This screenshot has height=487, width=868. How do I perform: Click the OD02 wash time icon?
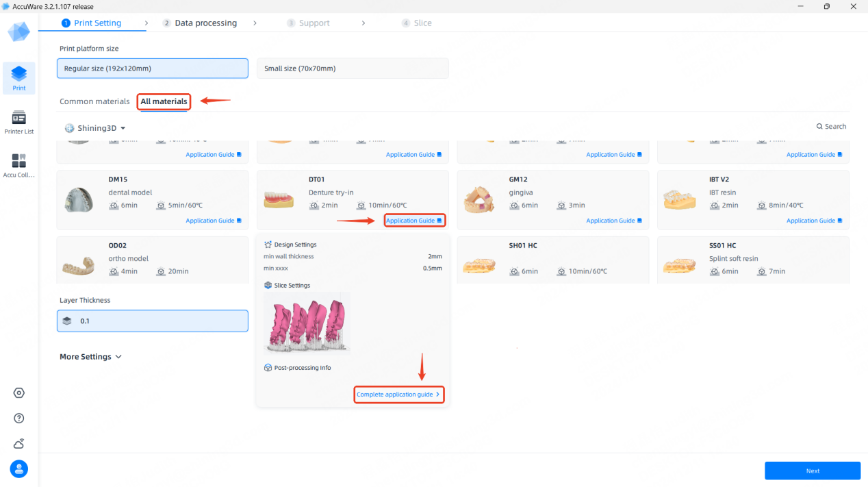click(114, 271)
